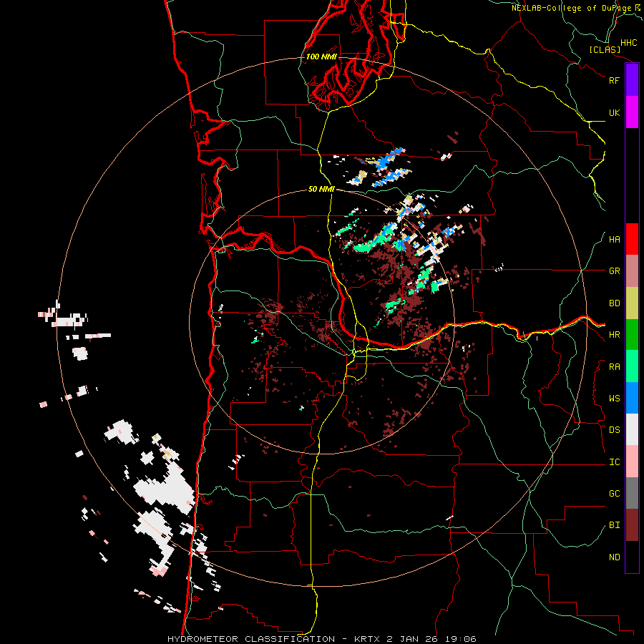Click the ND legend label
This screenshot has height=644, width=644.
614,557
